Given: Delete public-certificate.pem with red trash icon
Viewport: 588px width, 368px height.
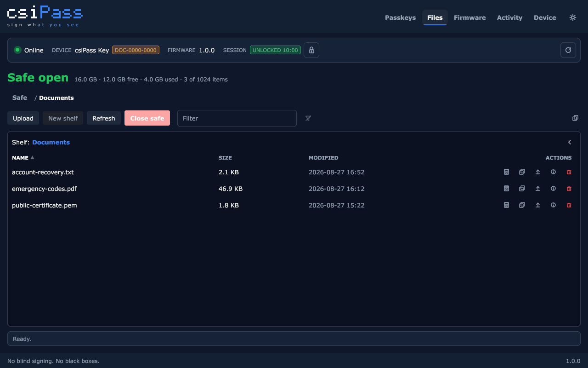Looking at the screenshot, I should pos(569,205).
